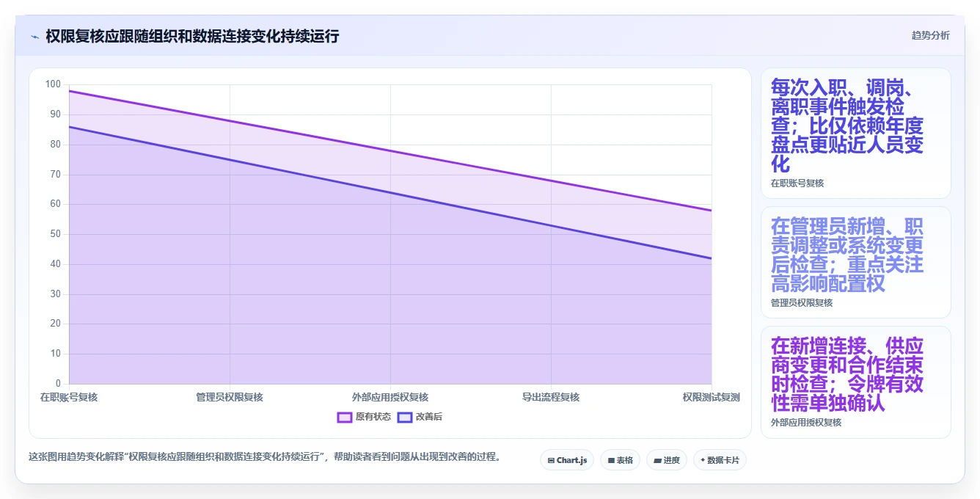Select the 表格 chip

pyautogui.click(x=620, y=460)
